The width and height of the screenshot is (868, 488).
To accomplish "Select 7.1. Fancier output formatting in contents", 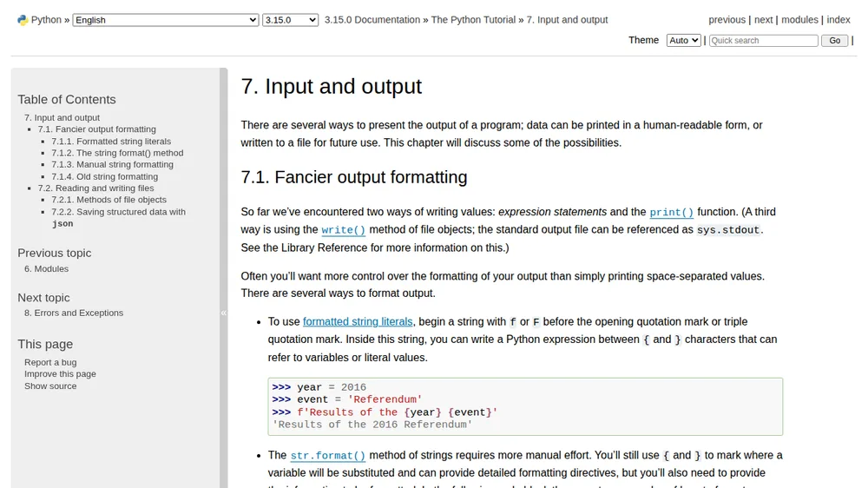I will coord(97,129).
